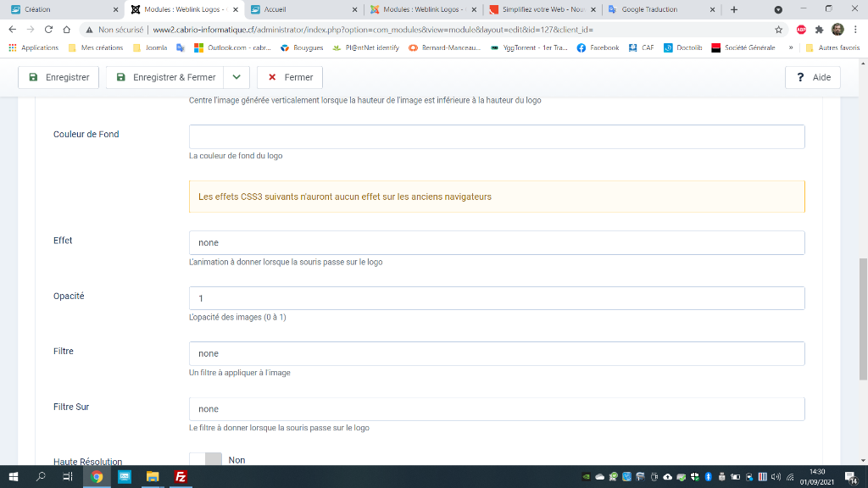868x488 pixels.
Task: Toggle the Haute Résolution switch
Action: [x=205, y=460]
